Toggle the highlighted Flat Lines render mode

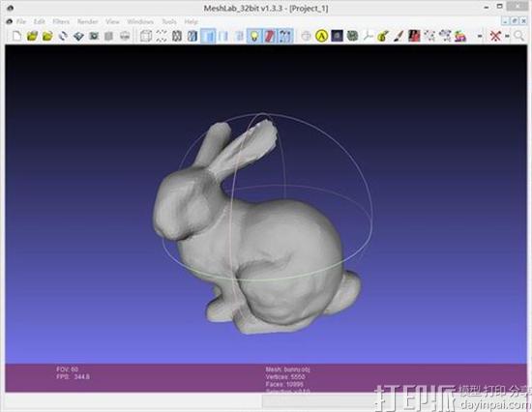pyautogui.click(x=208, y=36)
